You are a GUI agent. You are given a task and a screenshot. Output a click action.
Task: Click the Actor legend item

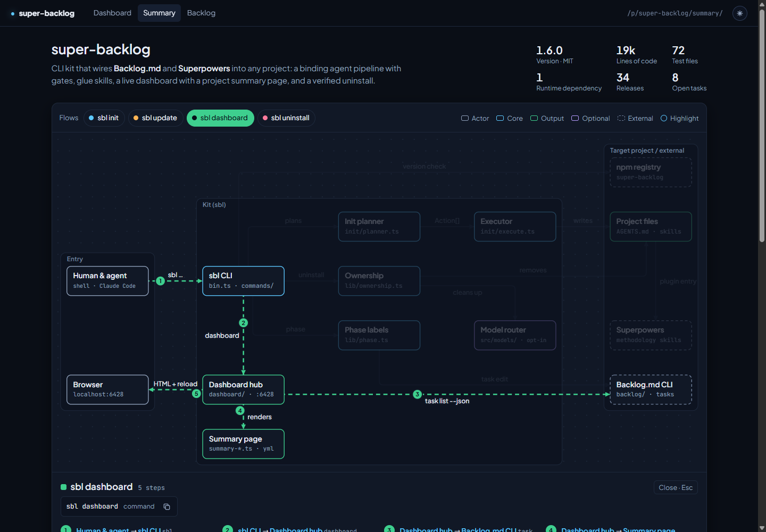[475, 119]
